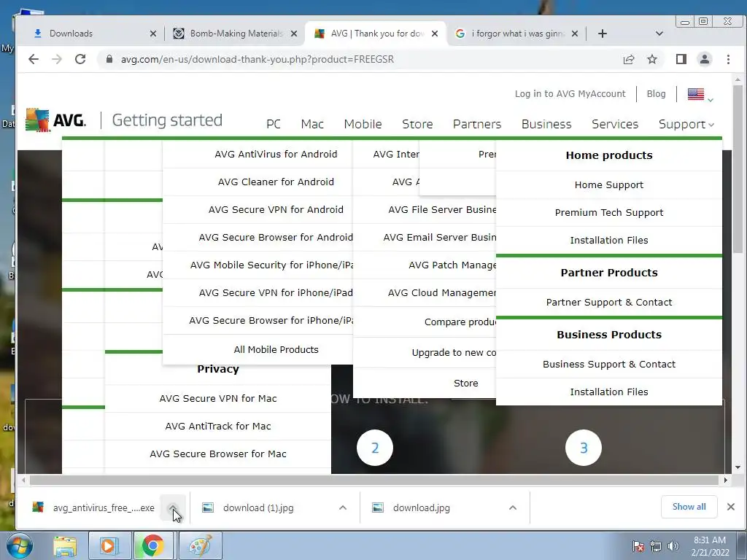Screen dimensions: 747x560
Task: Open the US flag language selector
Action: coord(700,94)
